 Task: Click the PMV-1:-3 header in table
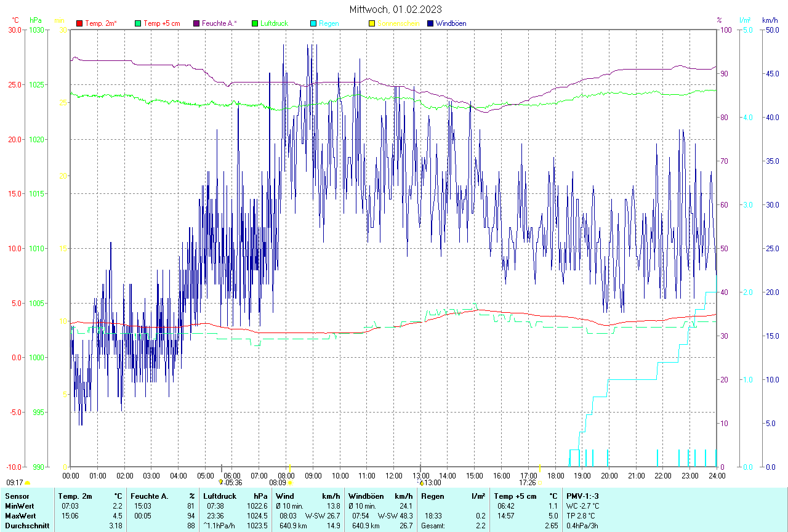point(582,496)
